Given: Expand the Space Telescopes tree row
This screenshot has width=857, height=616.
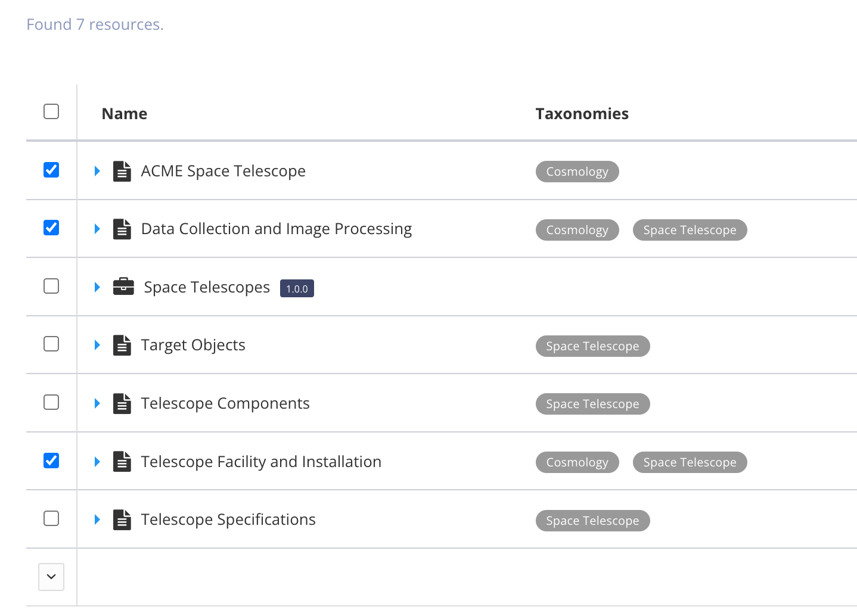Looking at the screenshot, I should [97, 287].
